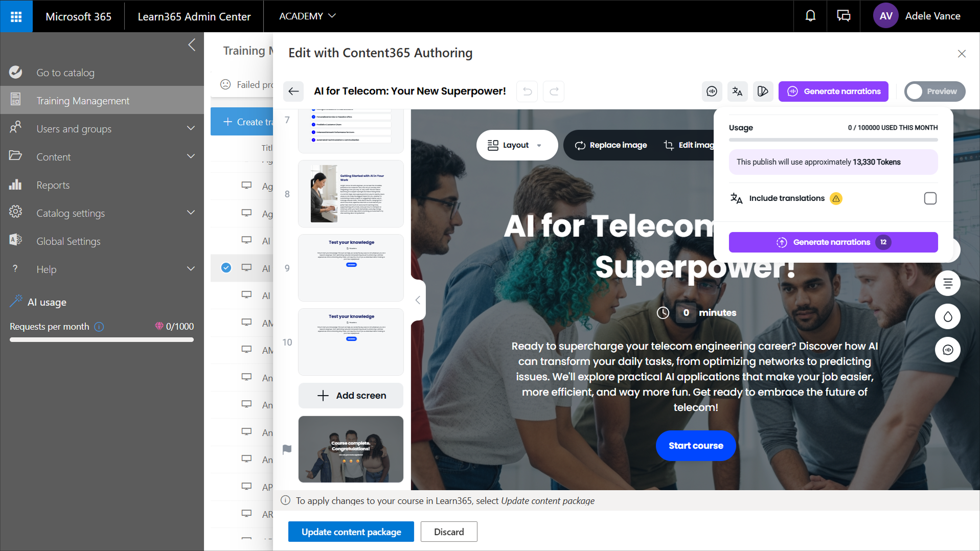
Task: Toggle the Preview switch
Action: click(x=935, y=91)
